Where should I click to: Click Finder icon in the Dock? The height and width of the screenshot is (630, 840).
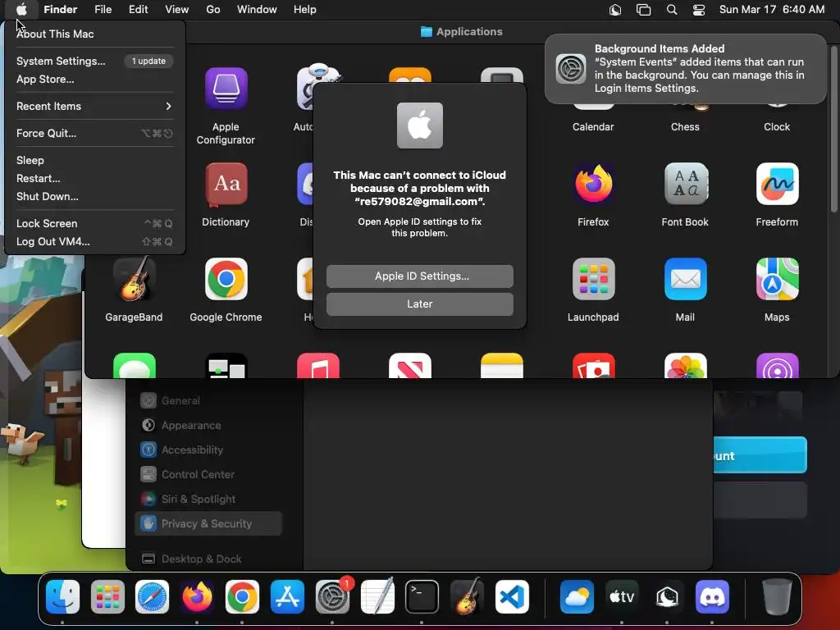[62, 596]
